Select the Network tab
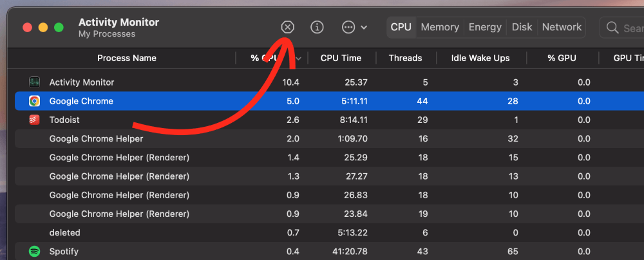The image size is (644, 260). tap(562, 27)
